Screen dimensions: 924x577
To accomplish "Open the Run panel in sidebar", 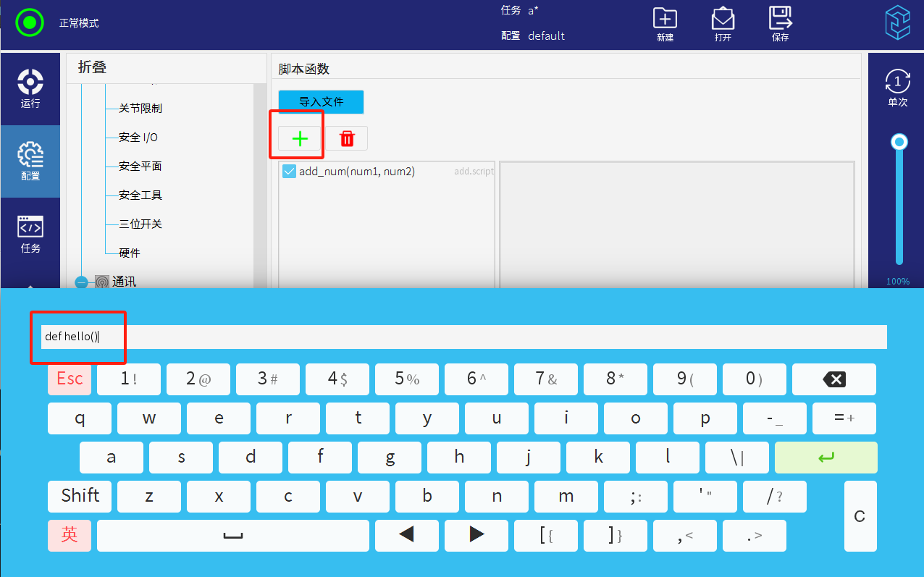I will pos(30,88).
